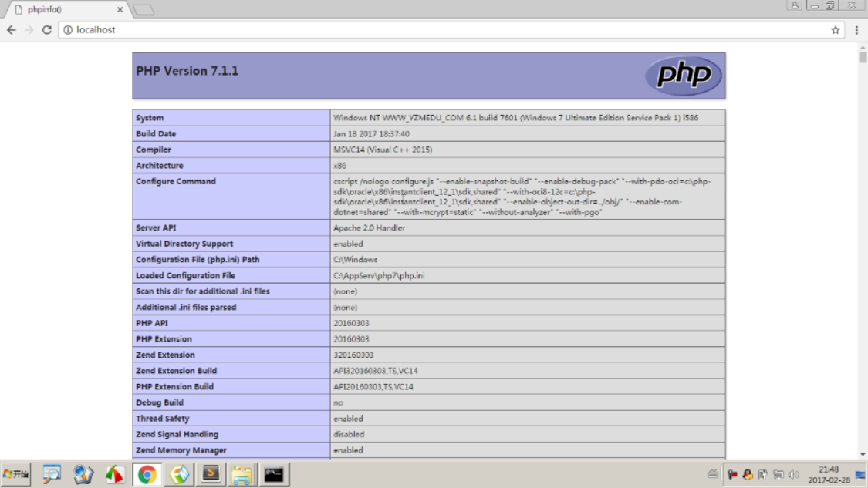
Task: Click the 'Apache 2.0 Handler' value
Action: tap(370, 228)
